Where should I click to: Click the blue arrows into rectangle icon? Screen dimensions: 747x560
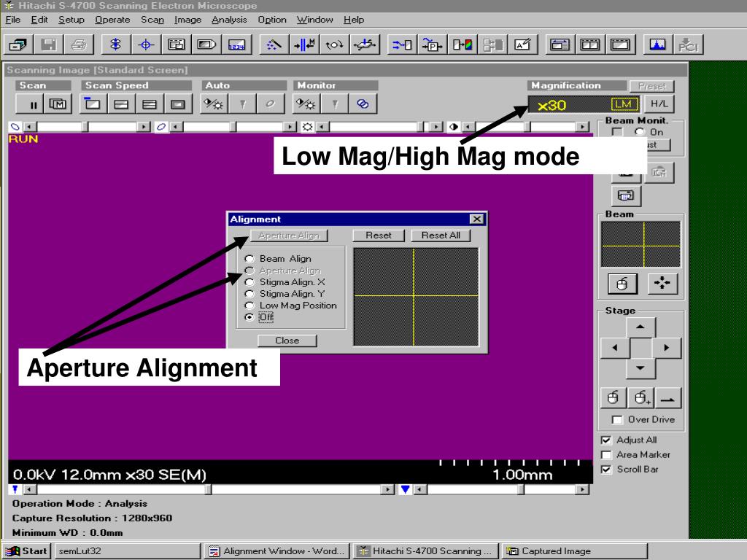pos(402,44)
